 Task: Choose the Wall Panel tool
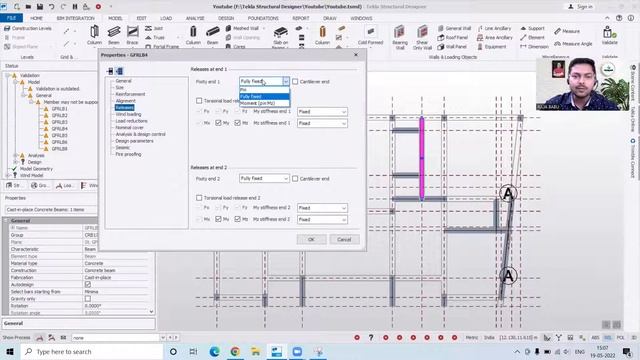pyautogui.click(x=452, y=47)
